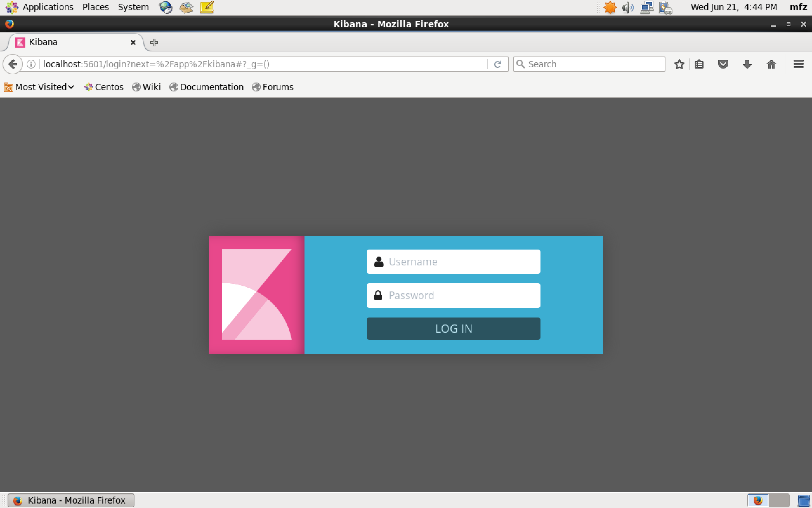Screen dimensions: 812x508
Task: Open the Firefox hamburger menu
Action: point(799,64)
